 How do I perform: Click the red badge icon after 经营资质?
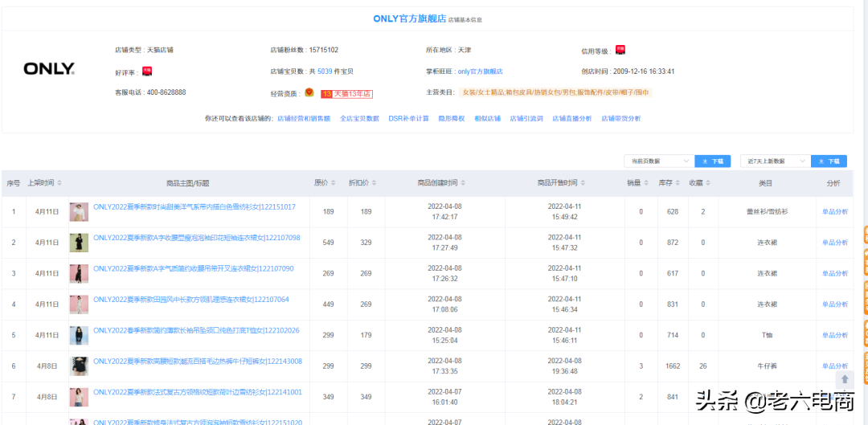(x=309, y=93)
